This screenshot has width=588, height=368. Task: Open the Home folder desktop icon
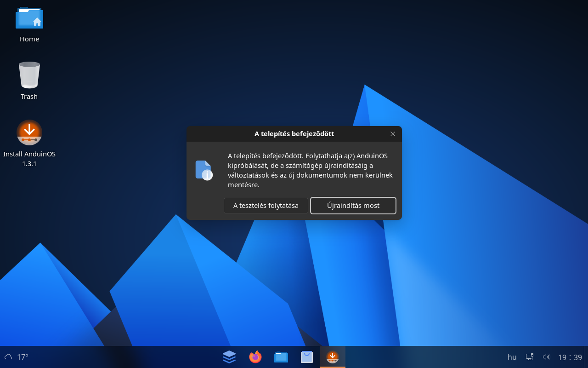pos(29,25)
